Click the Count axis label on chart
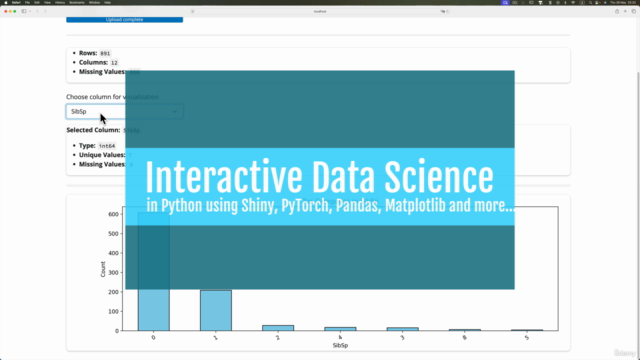The width and height of the screenshot is (640, 360). [103, 269]
